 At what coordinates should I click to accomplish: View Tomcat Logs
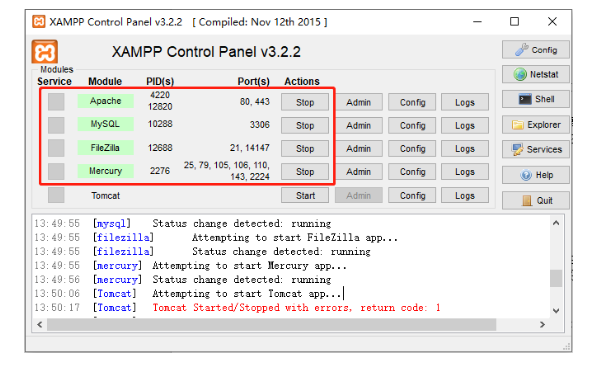point(465,196)
